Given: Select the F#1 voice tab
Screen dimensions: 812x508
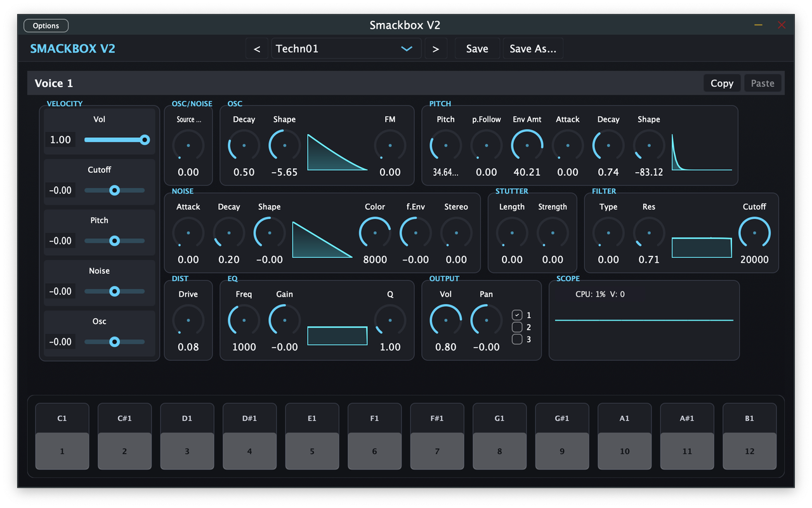Looking at the screenshot, I should (437, 418).
